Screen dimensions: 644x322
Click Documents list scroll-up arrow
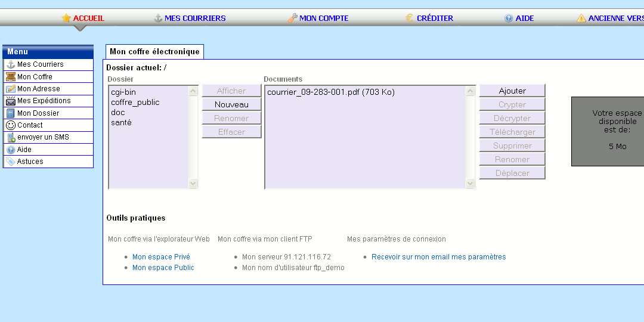pyautogui.click(x=470, y=91)
